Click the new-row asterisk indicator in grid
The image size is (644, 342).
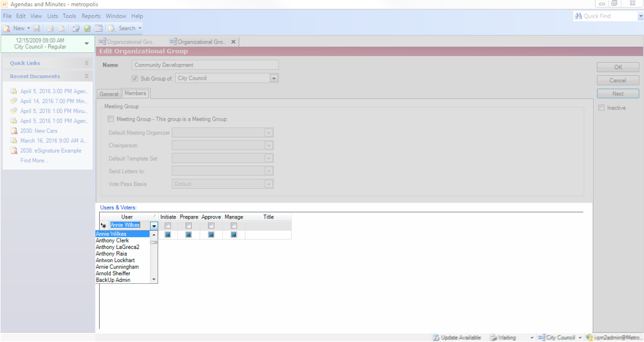(104, 226)
